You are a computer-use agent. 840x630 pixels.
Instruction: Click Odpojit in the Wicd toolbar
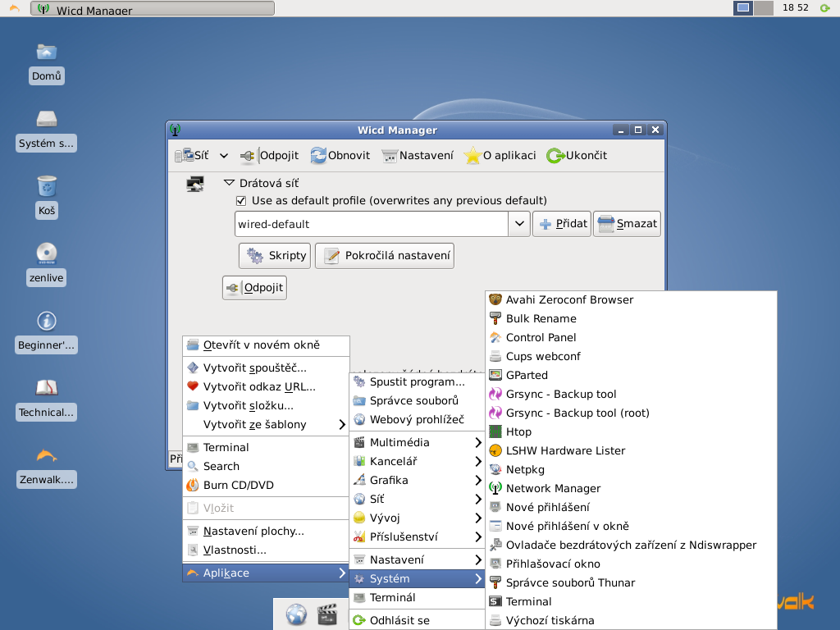(269, 155)
